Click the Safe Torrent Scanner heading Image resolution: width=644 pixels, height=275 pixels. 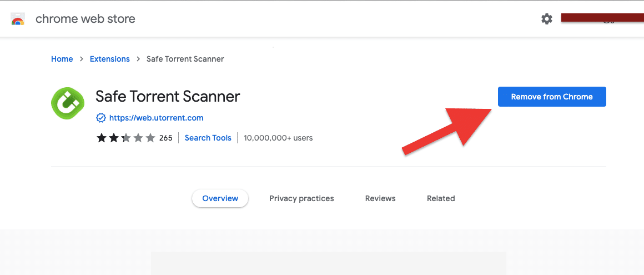[x=168, y=97]
